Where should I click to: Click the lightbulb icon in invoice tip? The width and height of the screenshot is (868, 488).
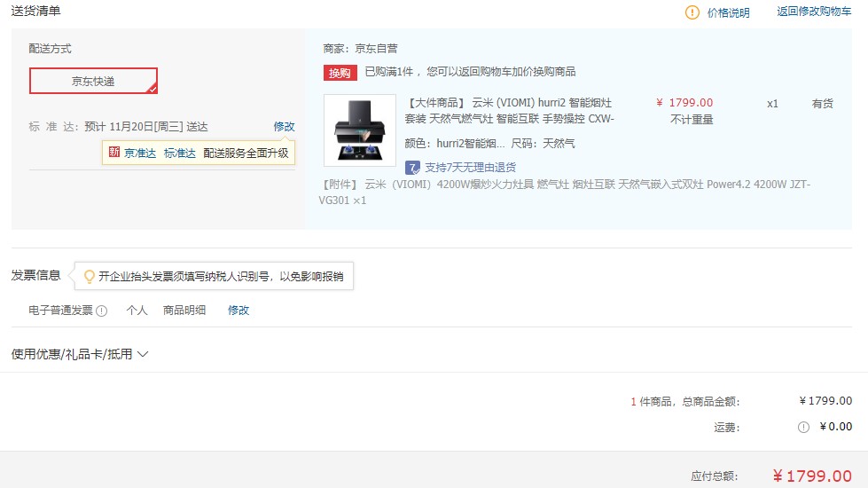(89, 276)
